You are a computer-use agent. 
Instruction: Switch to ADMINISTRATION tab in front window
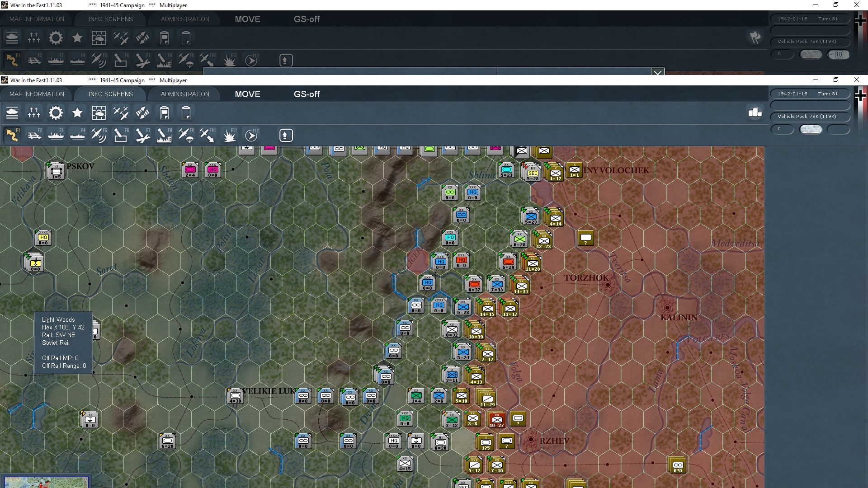tap(185, 94)
